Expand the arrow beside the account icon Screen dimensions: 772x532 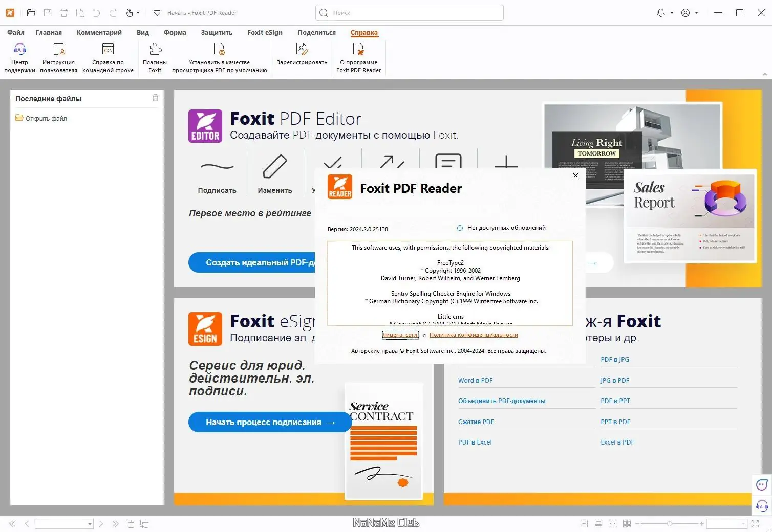[x=696, y=13]
